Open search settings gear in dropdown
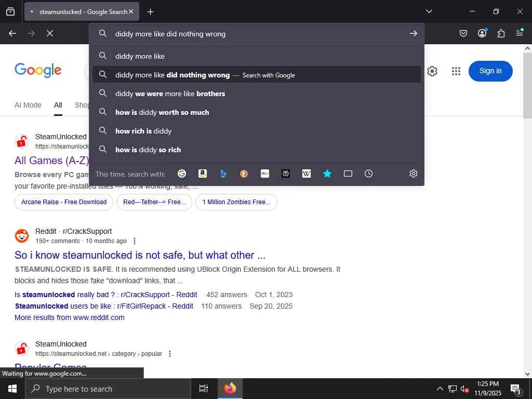The height and width of the screenshot is (399, 532). pos(413,174)
